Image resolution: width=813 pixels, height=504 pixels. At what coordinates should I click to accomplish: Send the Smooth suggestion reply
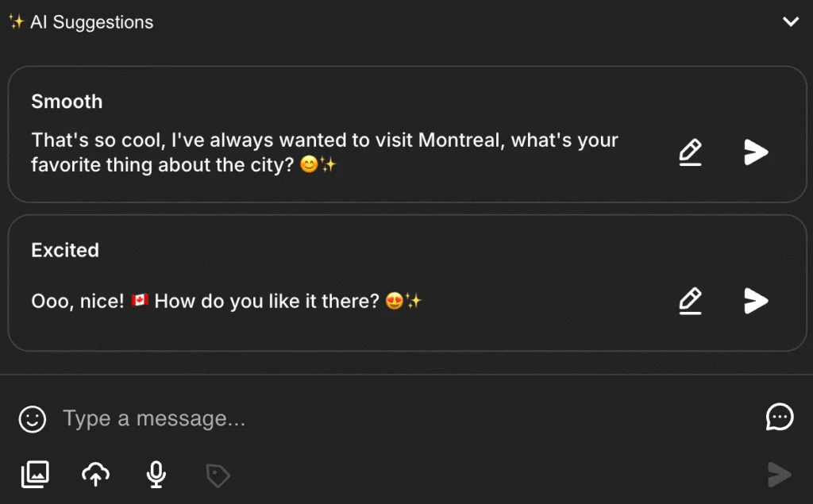point(756,152)
